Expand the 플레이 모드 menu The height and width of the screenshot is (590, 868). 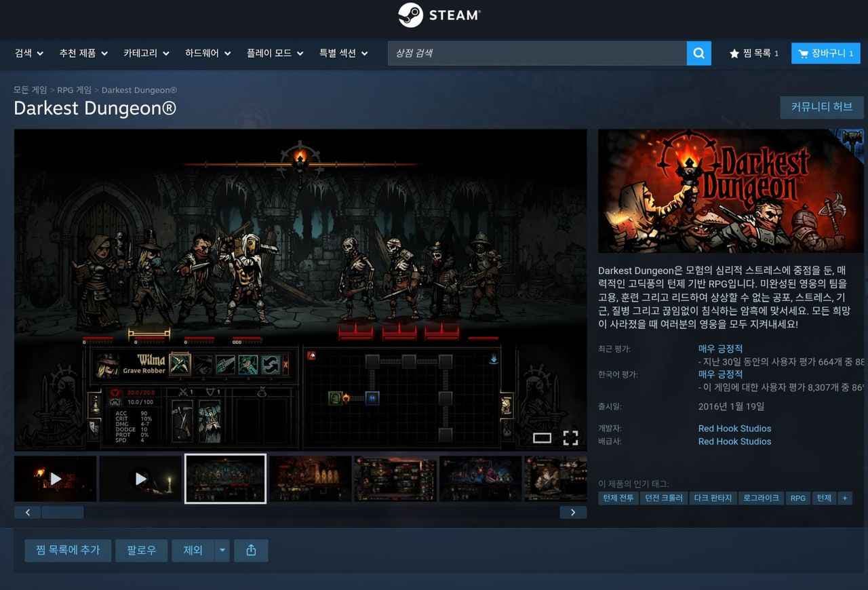coord(275,54)
